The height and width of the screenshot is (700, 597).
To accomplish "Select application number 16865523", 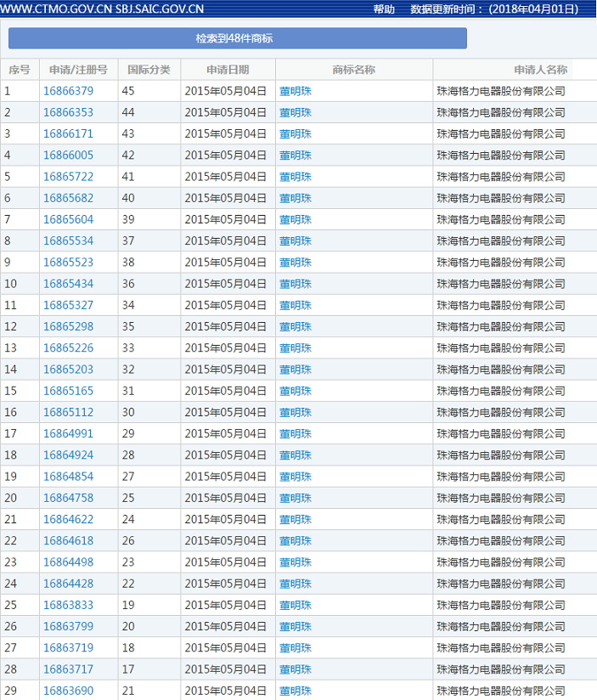I will point(68,262).
